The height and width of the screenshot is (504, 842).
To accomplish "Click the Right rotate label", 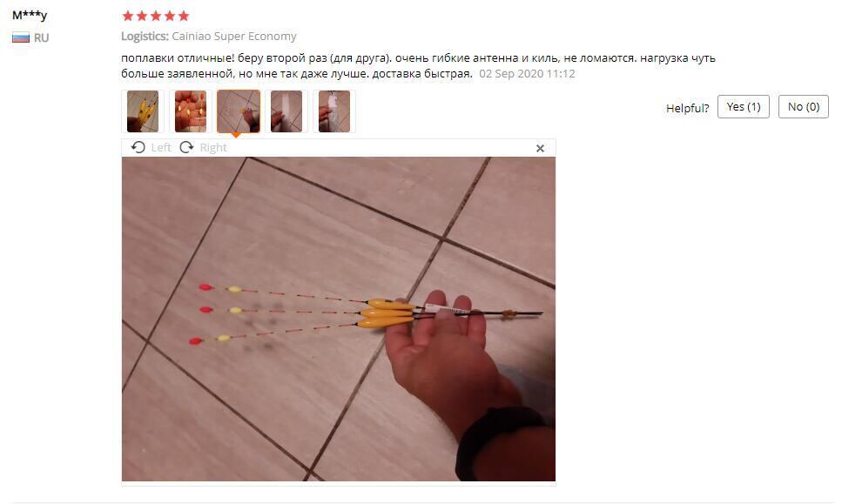I will tap(213, 148).
